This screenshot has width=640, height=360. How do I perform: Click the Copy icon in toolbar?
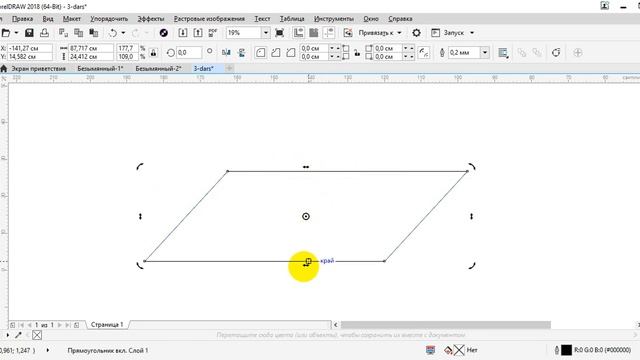pyautogui.click(x=78, y=33)
